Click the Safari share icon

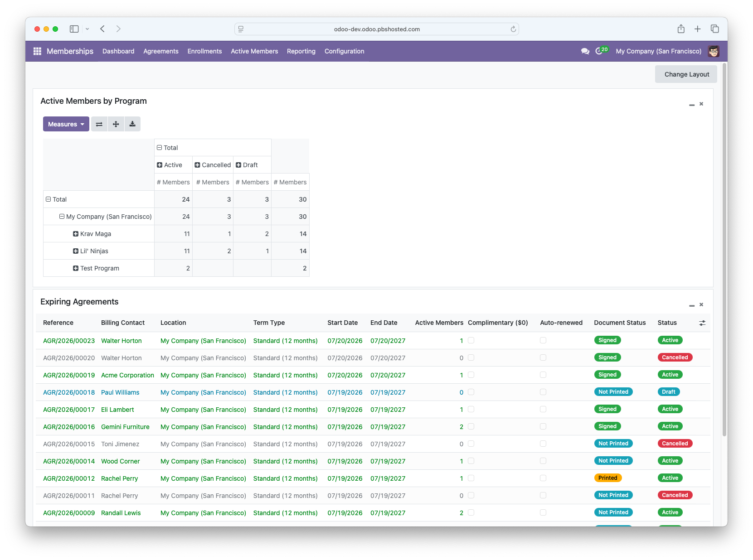click(x=681, y=29)
